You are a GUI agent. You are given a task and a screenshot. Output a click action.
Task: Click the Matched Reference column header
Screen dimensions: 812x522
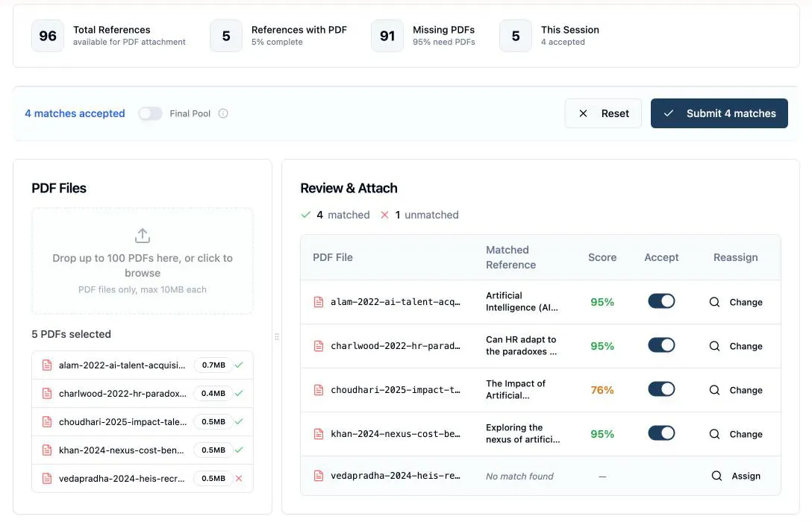pos(510,257)
